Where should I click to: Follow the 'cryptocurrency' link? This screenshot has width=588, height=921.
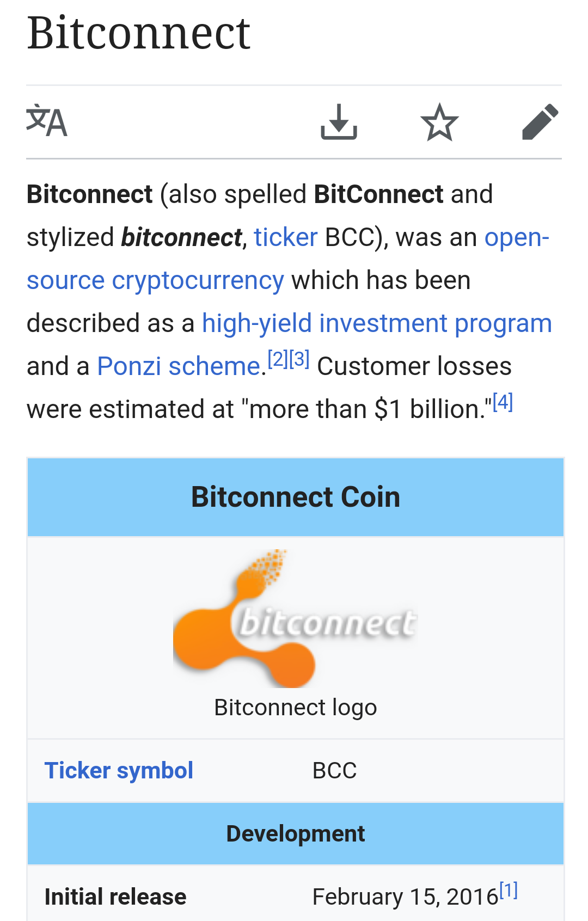pos(198,280)
